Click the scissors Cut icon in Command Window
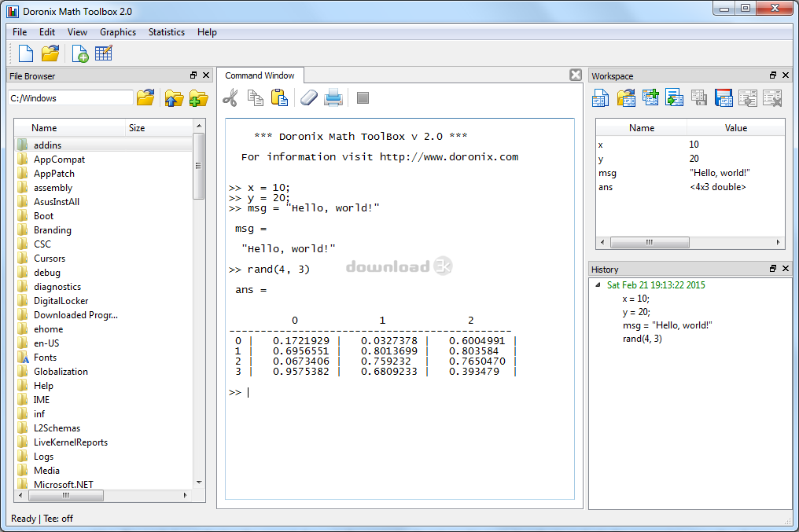This screenshot has width=799, height=532. 230,97
